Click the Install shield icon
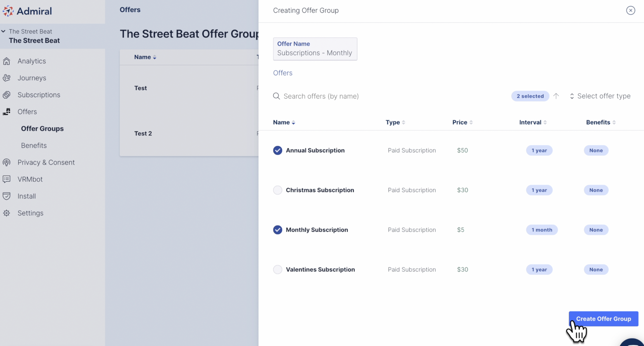The image size is (644, 346). pos(6,196)
